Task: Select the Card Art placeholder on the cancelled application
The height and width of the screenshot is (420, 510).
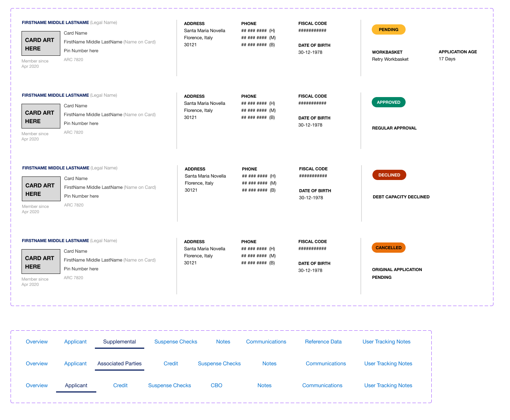Action: point(41,261)
